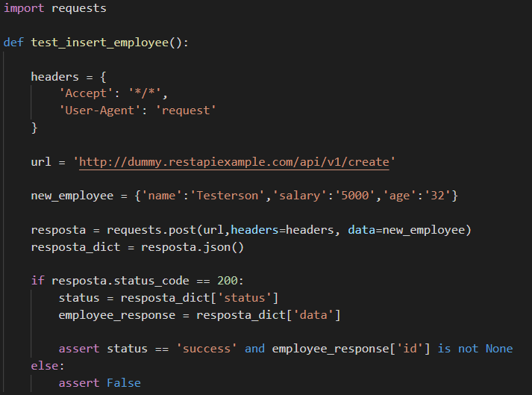This screenshot has width=532, height=395.
Task: Click the 'None' keyword
Action: [499, 349]
